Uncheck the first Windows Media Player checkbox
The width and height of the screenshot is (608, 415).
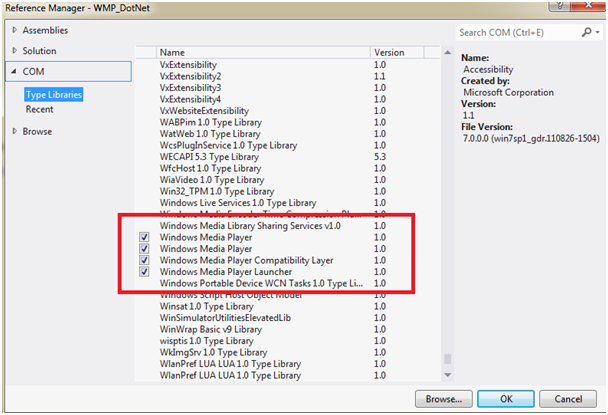pos(146,238)
